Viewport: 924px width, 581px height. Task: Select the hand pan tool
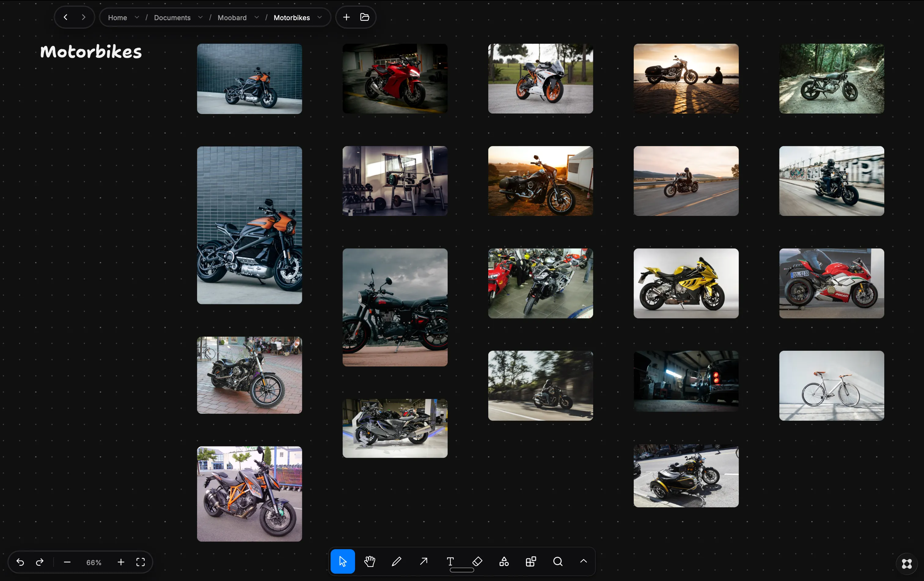pyautogui.click(x=369, y=561)
